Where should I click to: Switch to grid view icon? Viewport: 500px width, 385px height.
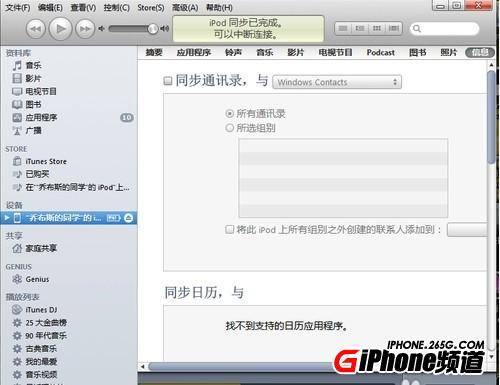377,29
